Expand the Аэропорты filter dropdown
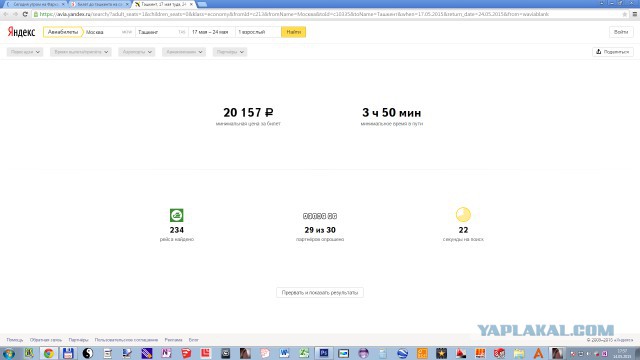Viewport: 640px width, 360px height. [x=137, y=52]
